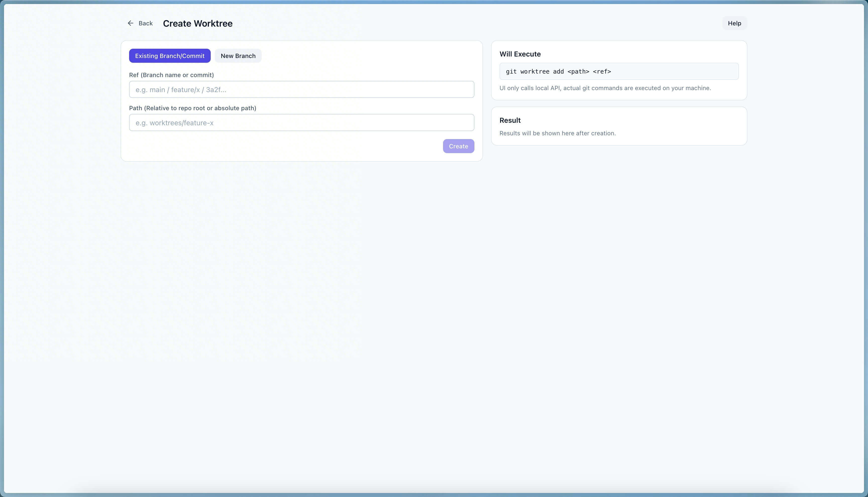The height and width of the screenshot is (497, 868).
Task: Click the 'Results will be shown here' text
Action: (x=557, y=133)
